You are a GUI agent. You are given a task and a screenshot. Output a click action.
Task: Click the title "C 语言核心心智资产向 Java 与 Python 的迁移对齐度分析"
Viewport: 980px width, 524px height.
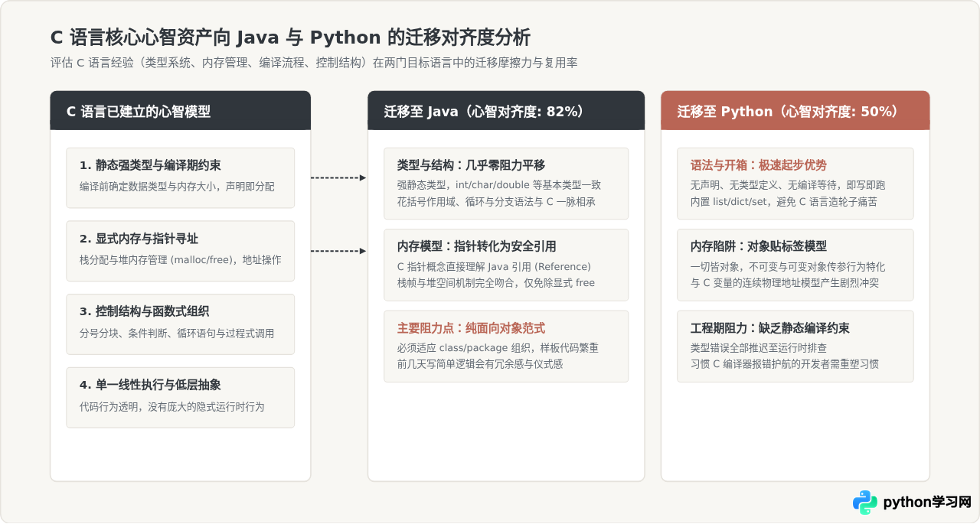tap(290, 37)
